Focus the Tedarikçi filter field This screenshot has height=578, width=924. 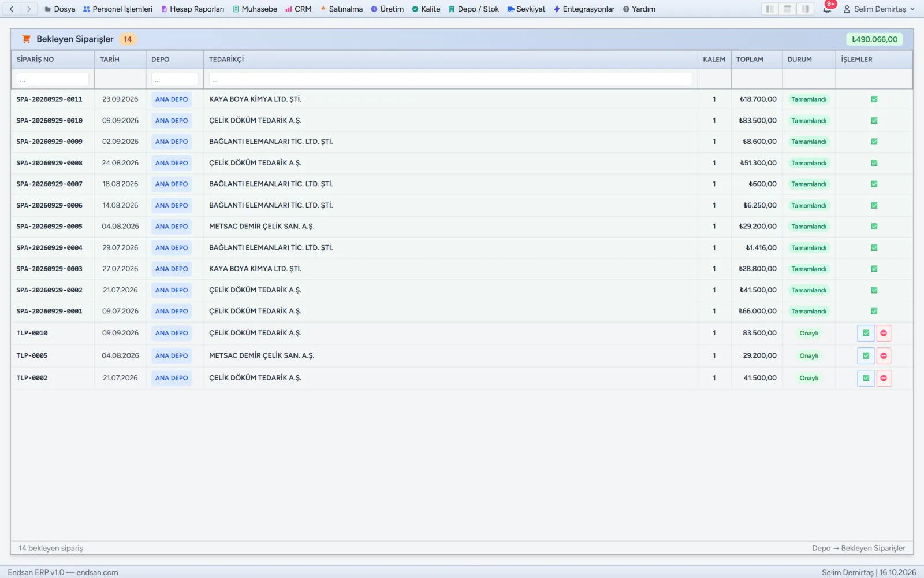pyautogui.click(x=450, y=79)
